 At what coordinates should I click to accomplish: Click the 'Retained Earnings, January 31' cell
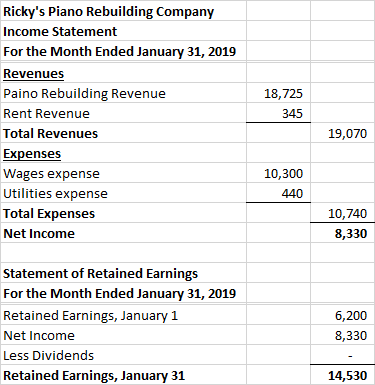click(x=123, y=375)
